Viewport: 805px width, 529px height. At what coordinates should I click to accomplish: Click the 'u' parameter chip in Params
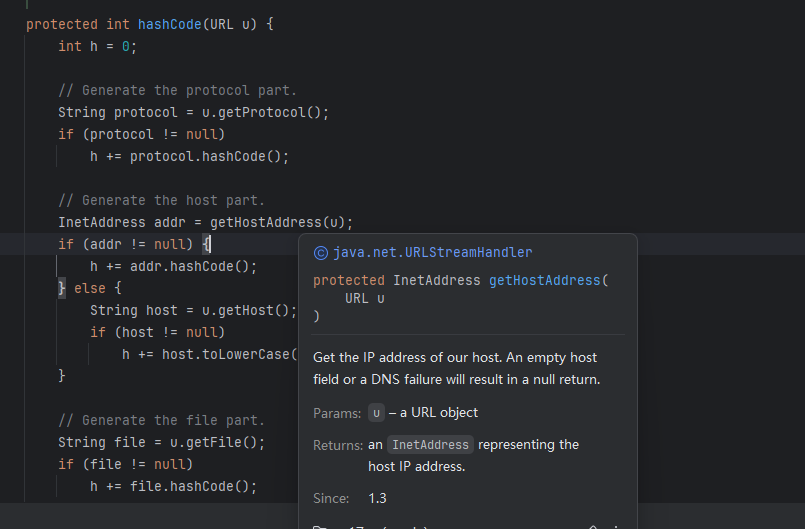coord(376,413)
